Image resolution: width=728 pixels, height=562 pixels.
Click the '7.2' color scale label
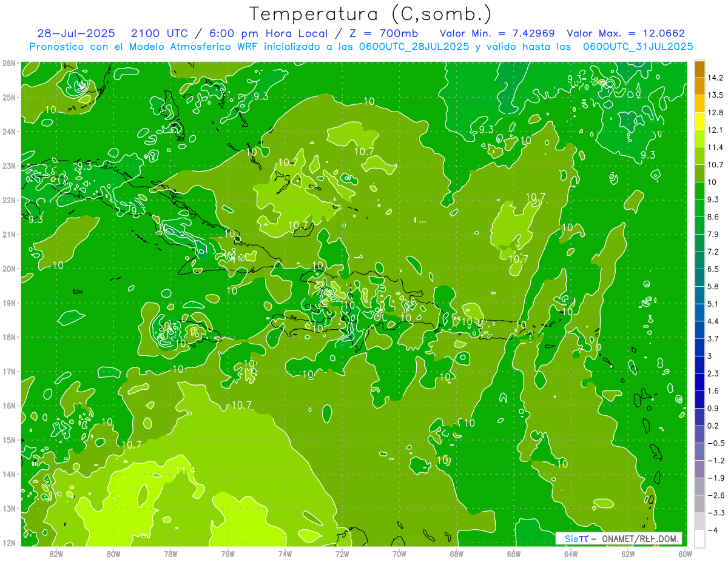714,252
